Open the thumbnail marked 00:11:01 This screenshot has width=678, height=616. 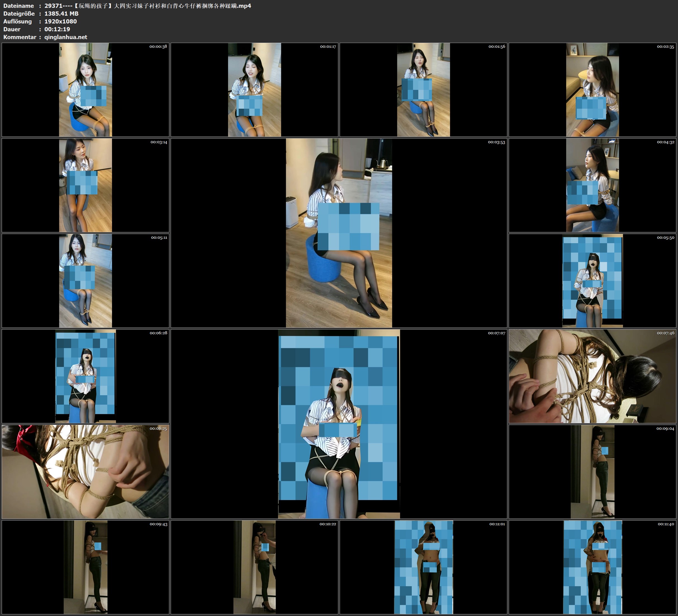point(424,567)
